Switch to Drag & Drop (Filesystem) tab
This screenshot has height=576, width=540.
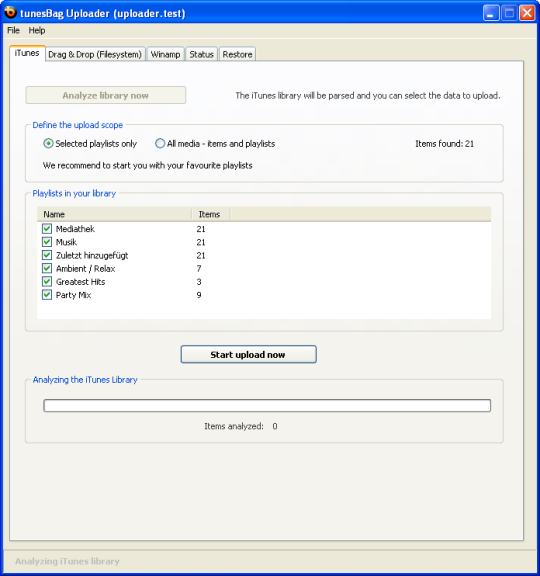(x=95, y=54)
